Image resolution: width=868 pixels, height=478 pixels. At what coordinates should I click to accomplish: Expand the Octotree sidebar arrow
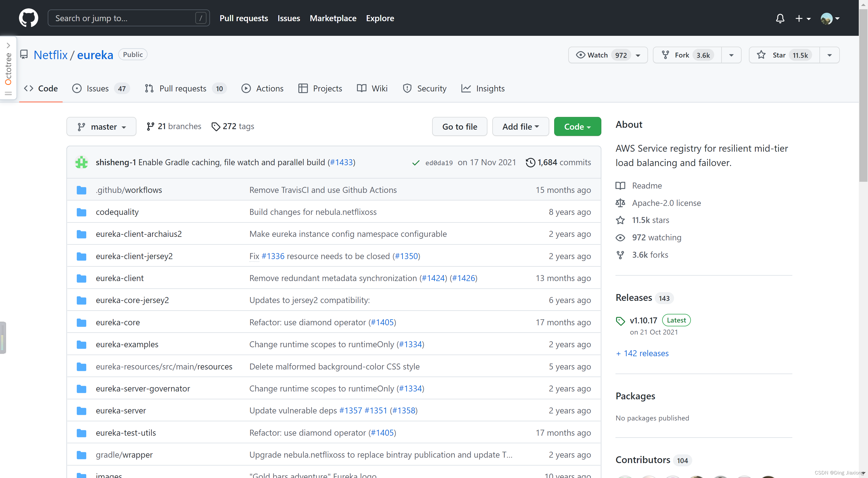tap(8, 46)
